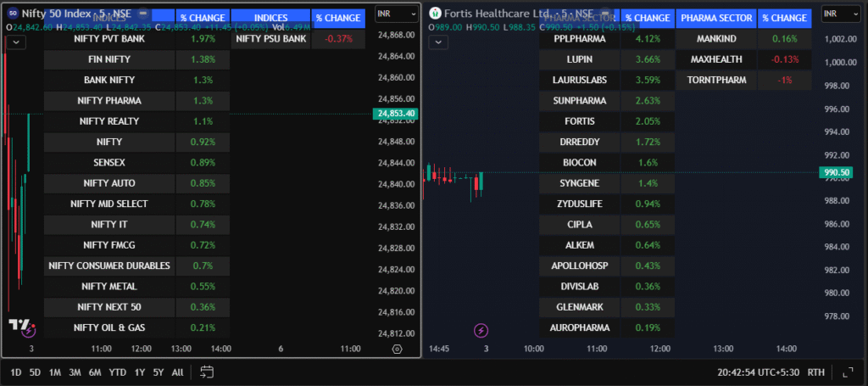The height and width of the screenshot is (386, 868).
Task: Toggle the RTH session setting
Action: click(815, 372)
